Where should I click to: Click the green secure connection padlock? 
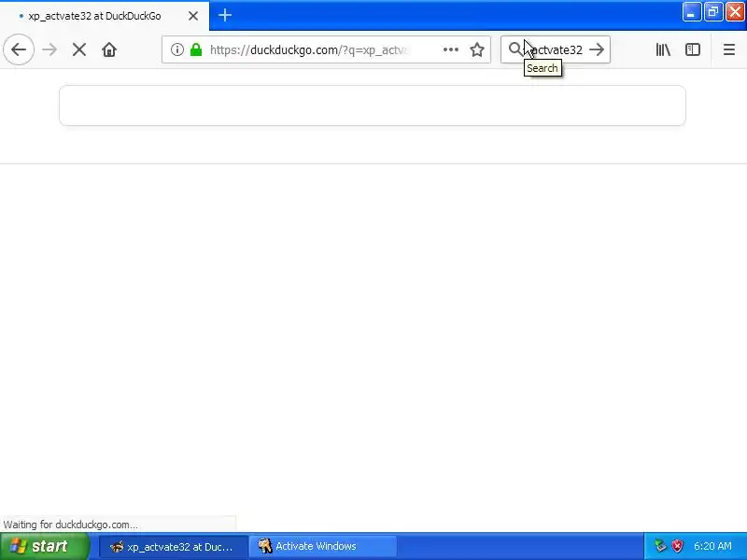tap(196, 49)
